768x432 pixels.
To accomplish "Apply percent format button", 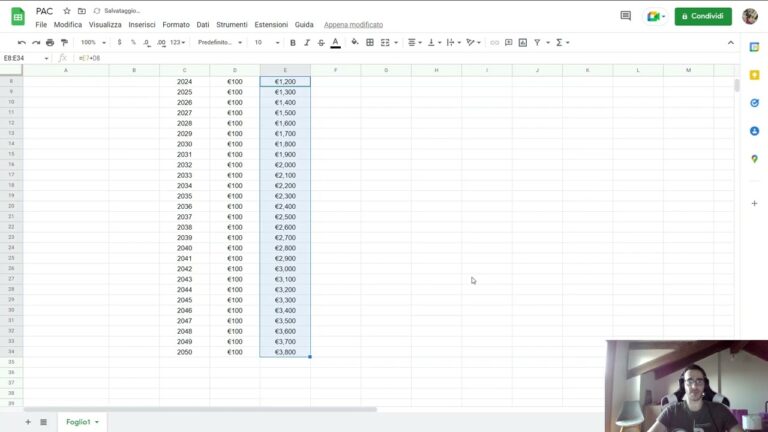I will pos(133,43).
